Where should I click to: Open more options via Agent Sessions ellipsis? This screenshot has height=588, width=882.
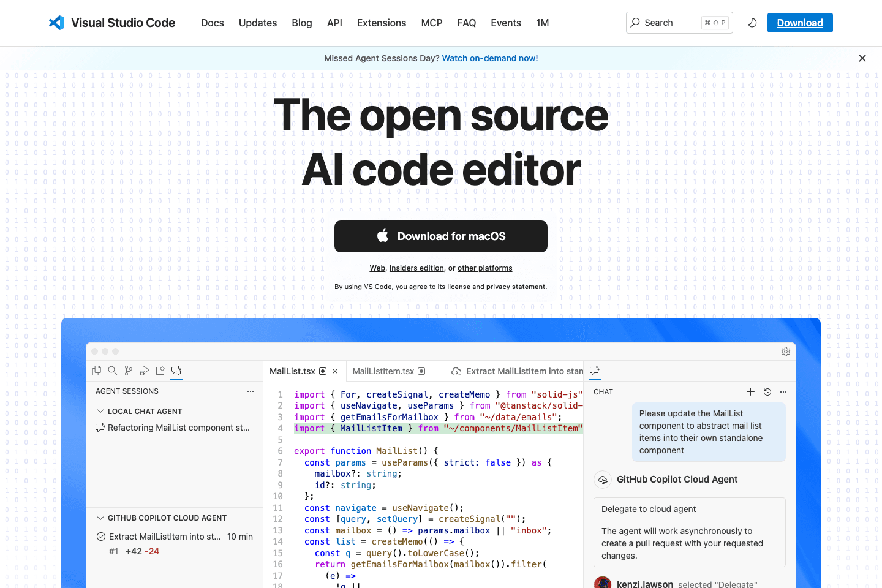(250, 391)
